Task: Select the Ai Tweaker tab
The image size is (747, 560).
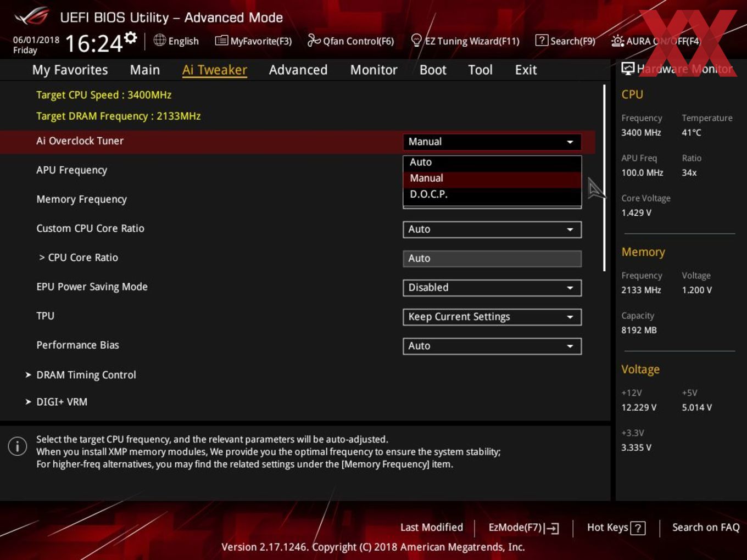Action: [215, 70]
